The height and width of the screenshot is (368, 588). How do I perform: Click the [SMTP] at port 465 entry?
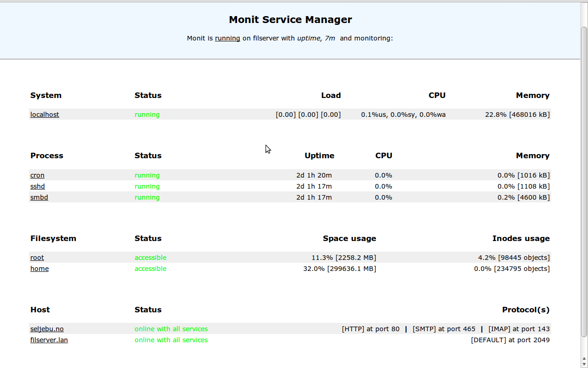(444, 329)
